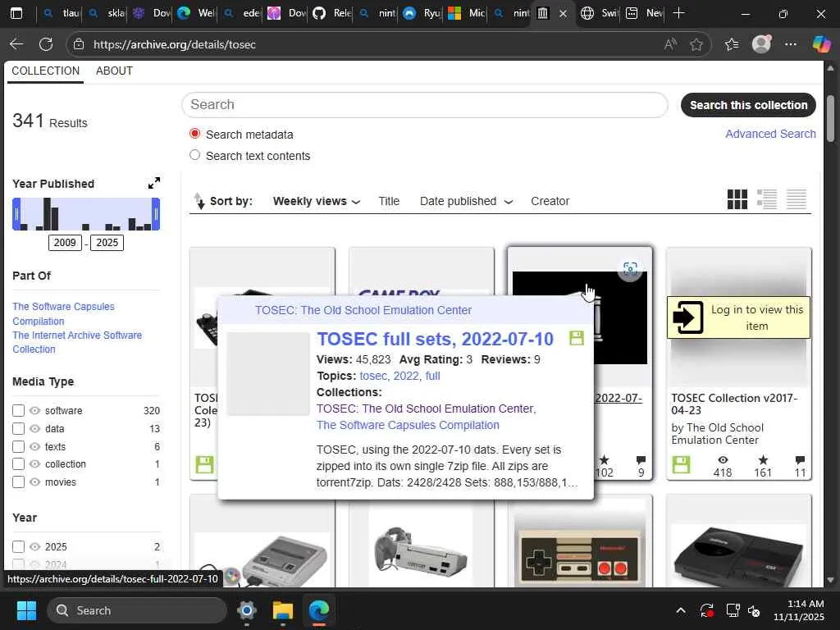Image resolution: width=840 pixels, height=630 pixels.
Task: Click the visual search icon on thumbnail
Action: point(630,268)
